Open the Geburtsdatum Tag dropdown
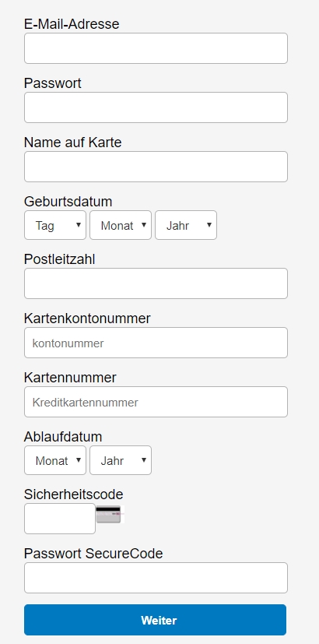The width and height of the screenshot is (319, 644). pyautogui.click(x=55, y=225)
